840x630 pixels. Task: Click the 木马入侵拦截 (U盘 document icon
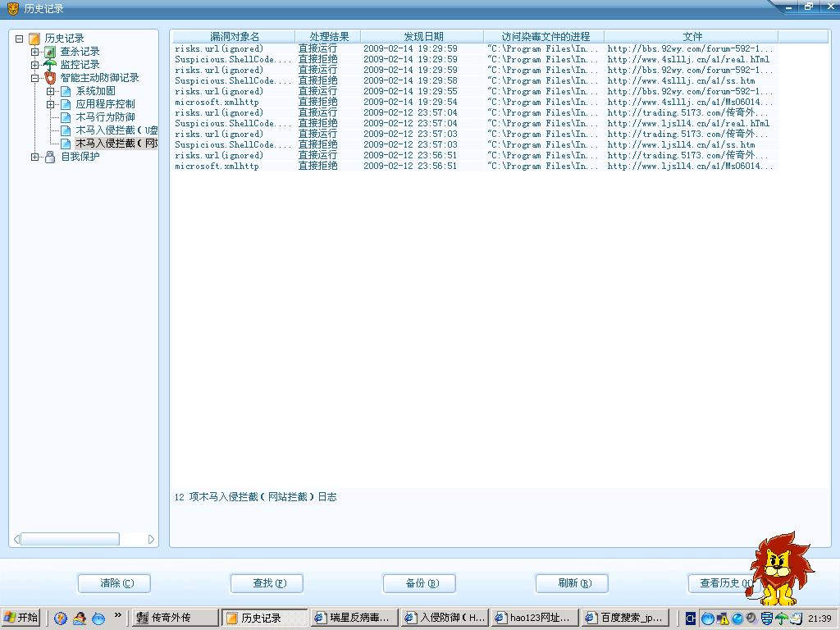point(66,130)
